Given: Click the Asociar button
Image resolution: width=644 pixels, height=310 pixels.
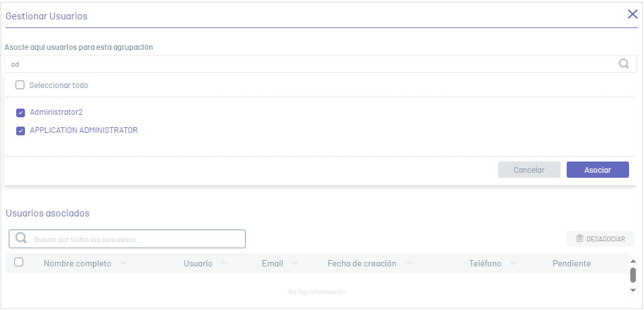Looking at the screenshot, I should [x=598, y=170].
